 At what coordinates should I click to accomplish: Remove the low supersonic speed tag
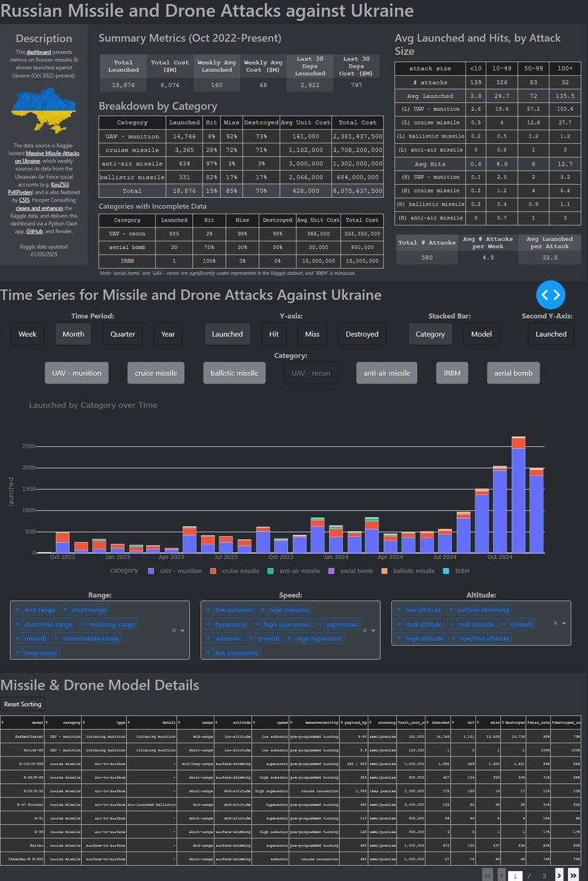(x=209, y=653)
